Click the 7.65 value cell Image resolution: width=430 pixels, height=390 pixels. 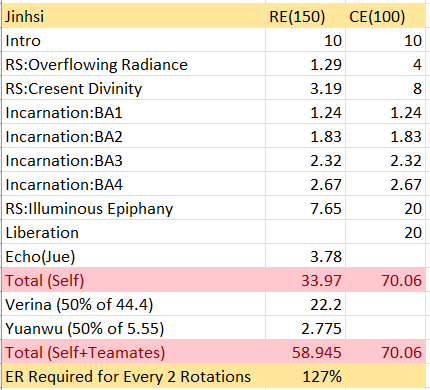tap(306, 208)
